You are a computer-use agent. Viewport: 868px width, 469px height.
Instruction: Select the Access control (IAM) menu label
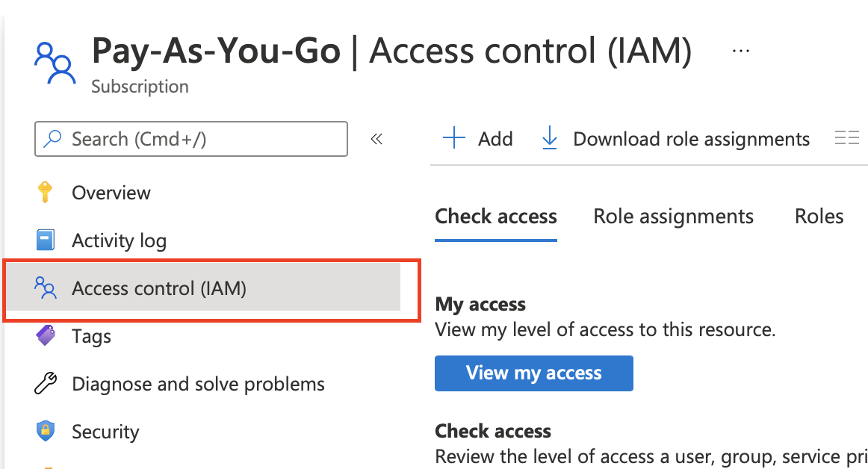coord(159,288)
